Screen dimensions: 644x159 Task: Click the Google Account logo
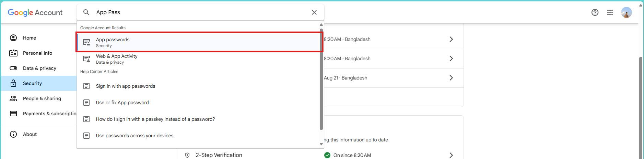(x=35, y=13)
